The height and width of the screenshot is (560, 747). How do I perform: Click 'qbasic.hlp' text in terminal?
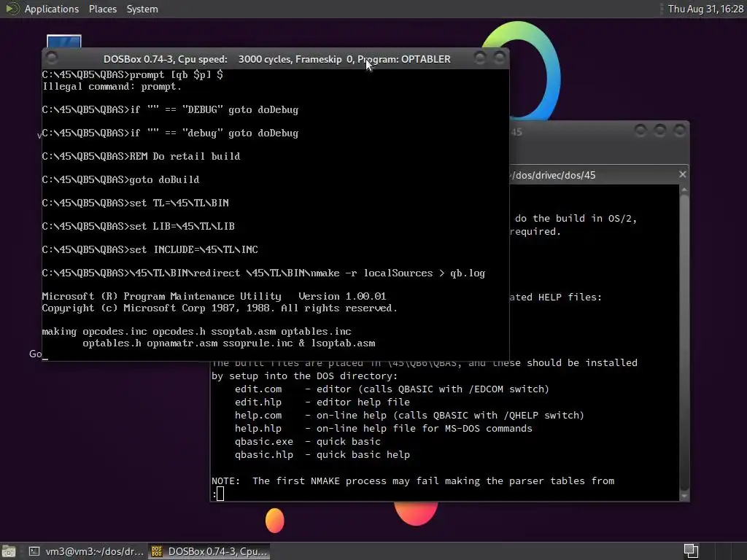264,455
